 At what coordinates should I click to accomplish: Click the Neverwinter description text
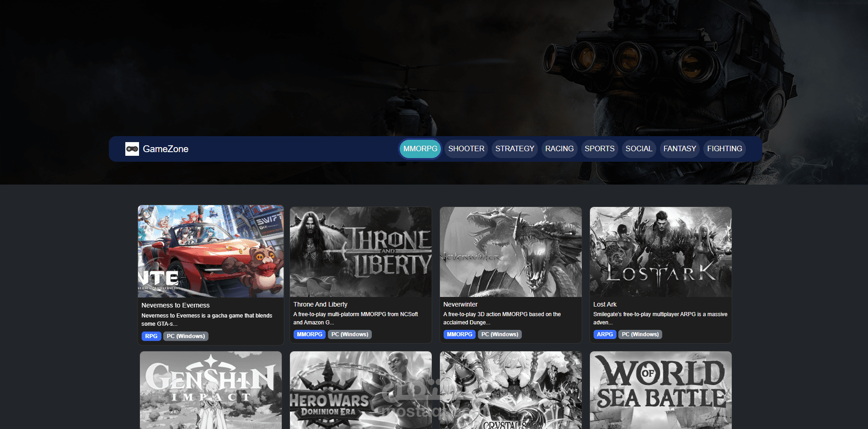502,318
